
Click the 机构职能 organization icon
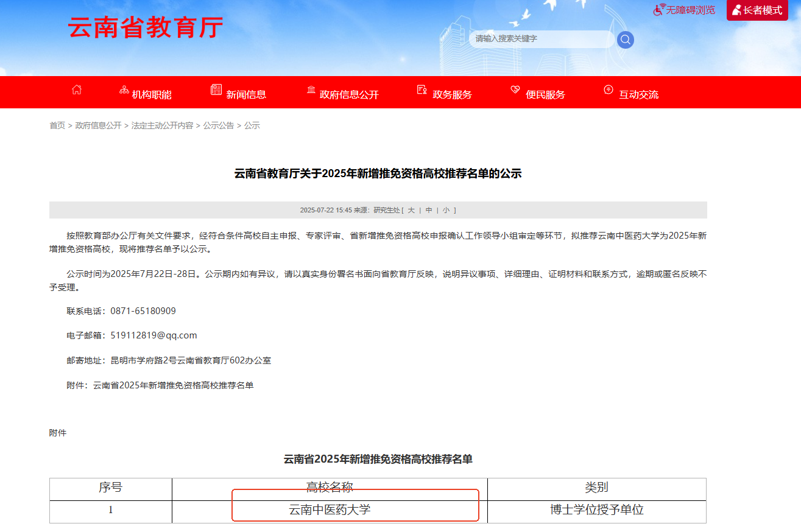[124, 90]
